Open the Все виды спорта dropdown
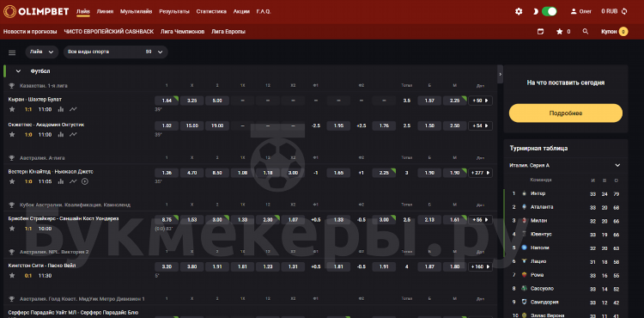Viewport: 644px width, 318px height. tap(115, 52)
